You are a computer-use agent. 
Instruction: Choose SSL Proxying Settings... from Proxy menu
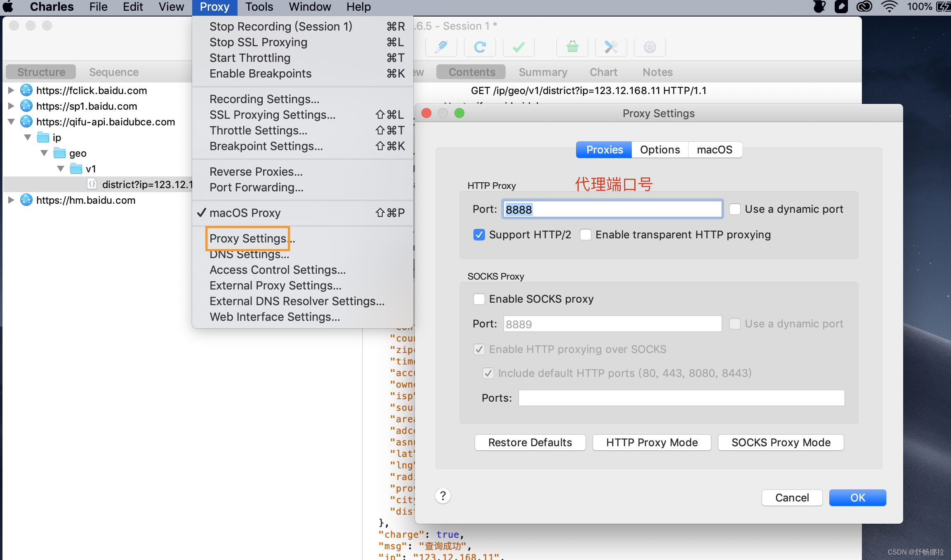[x=303, y=115]
